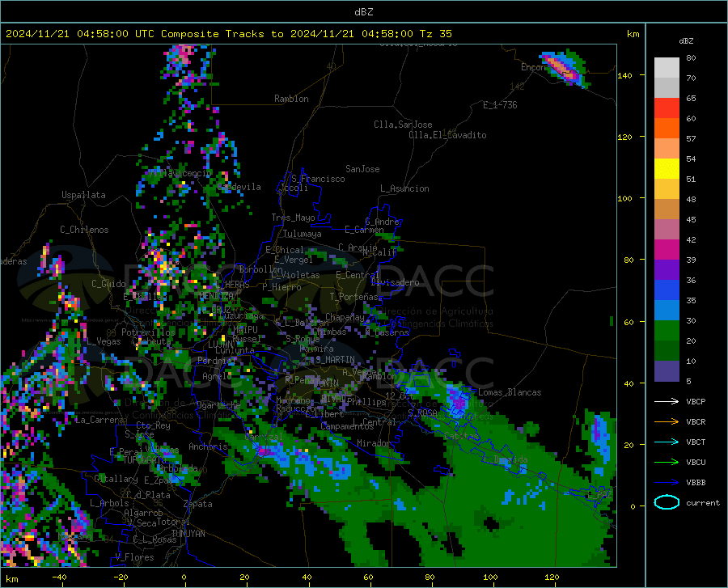
Task: Click the Tulumaya map label
Action: click(303, 234)
